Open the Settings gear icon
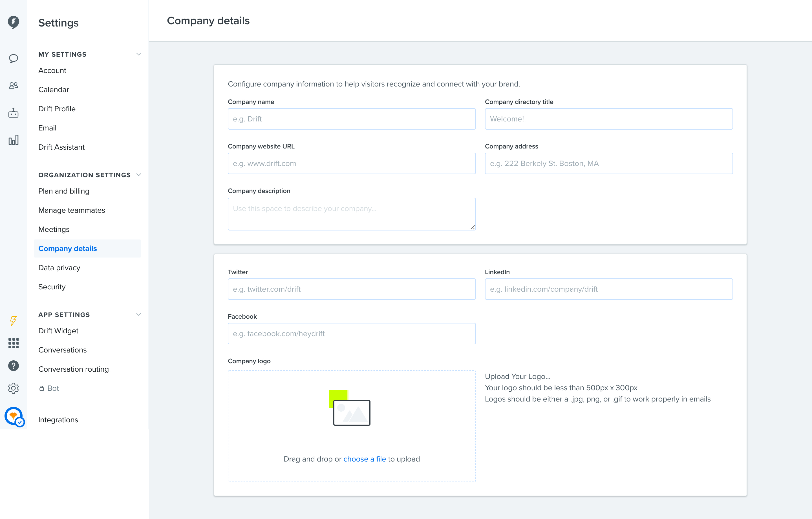This screenshot has height=519, width=812. [x=14, y=388]
